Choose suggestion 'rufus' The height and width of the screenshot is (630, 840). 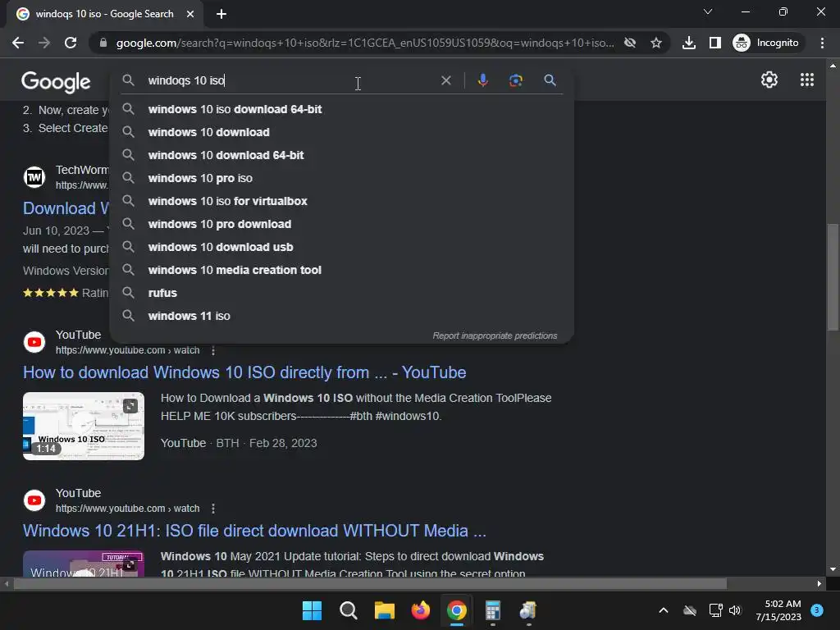(342, 294)
